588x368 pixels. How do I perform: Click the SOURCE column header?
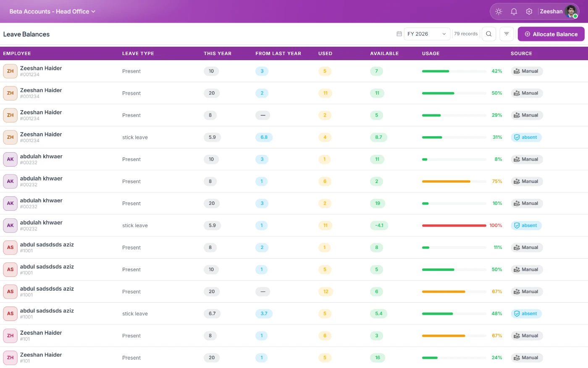[x=522, y=53]
